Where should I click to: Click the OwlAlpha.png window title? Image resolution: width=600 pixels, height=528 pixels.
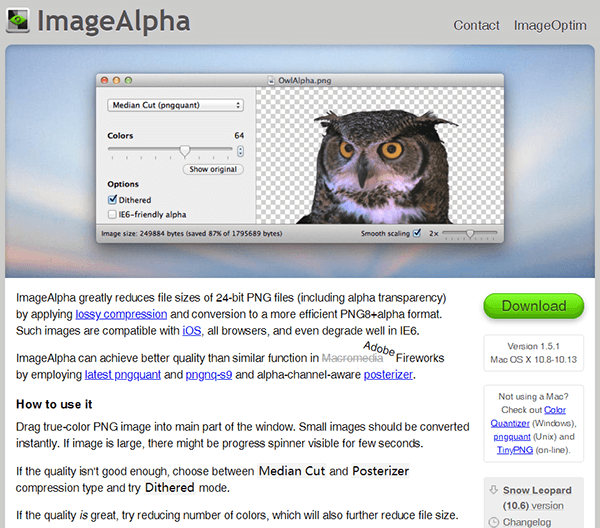[x=304, y=80]
